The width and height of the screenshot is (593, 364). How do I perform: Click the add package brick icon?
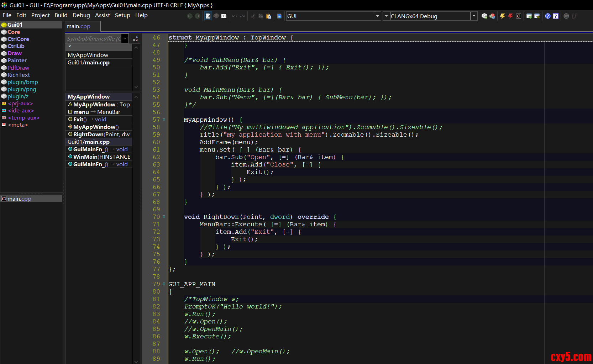point(484,16)
